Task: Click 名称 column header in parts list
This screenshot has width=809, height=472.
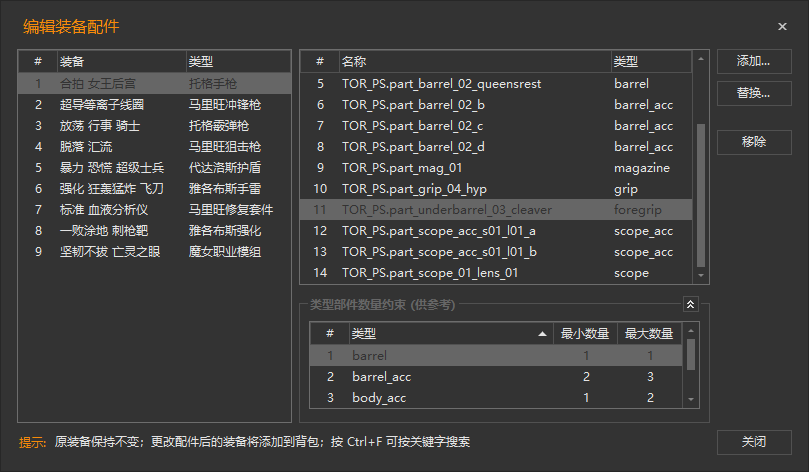Action: pos(472,62)
